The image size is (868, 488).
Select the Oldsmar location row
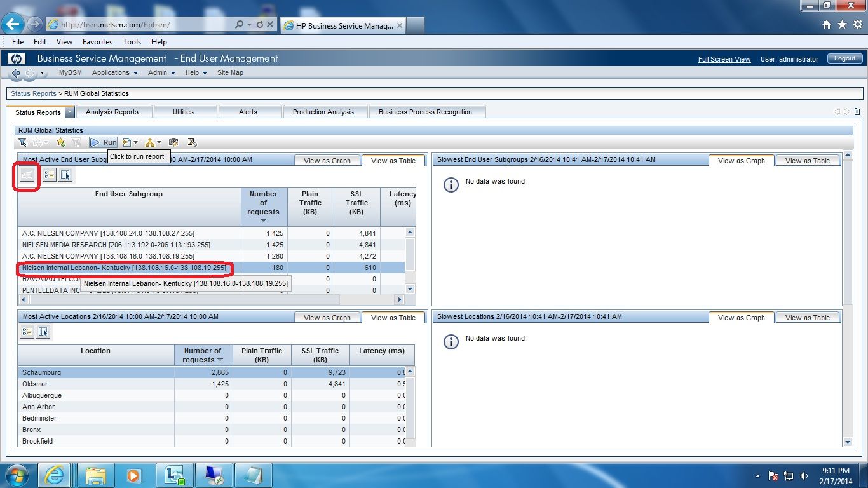point(212,384)
